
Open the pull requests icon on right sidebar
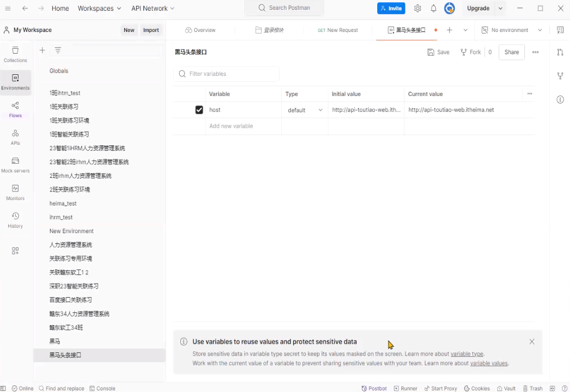pos(560,52)
